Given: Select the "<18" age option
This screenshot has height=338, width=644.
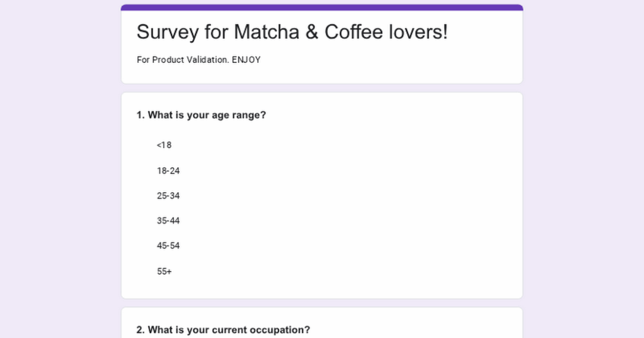Looking at the screenshot, I should click(163, 145).
